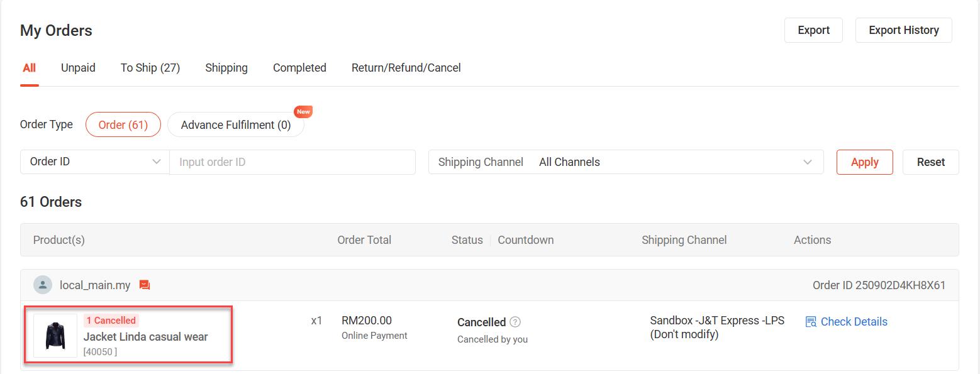The height and width of the screenshot is (374, 980).
Task: Switch to the Unpaid tab
Action: (78, 68)
